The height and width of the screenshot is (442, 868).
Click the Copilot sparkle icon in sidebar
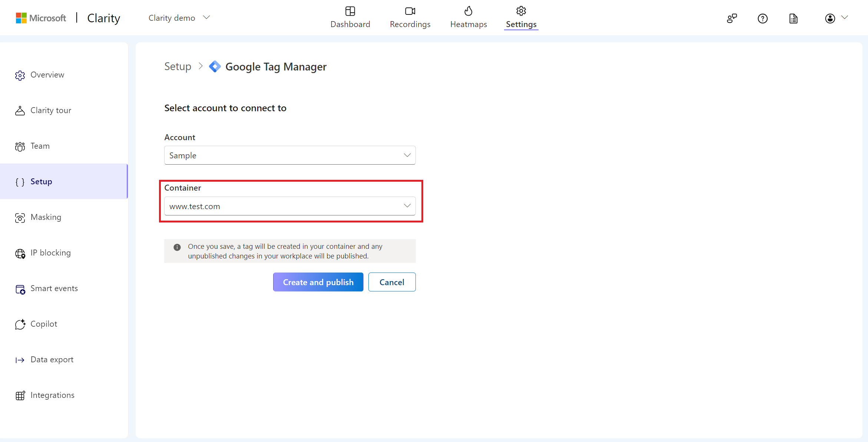coord(20,324)
